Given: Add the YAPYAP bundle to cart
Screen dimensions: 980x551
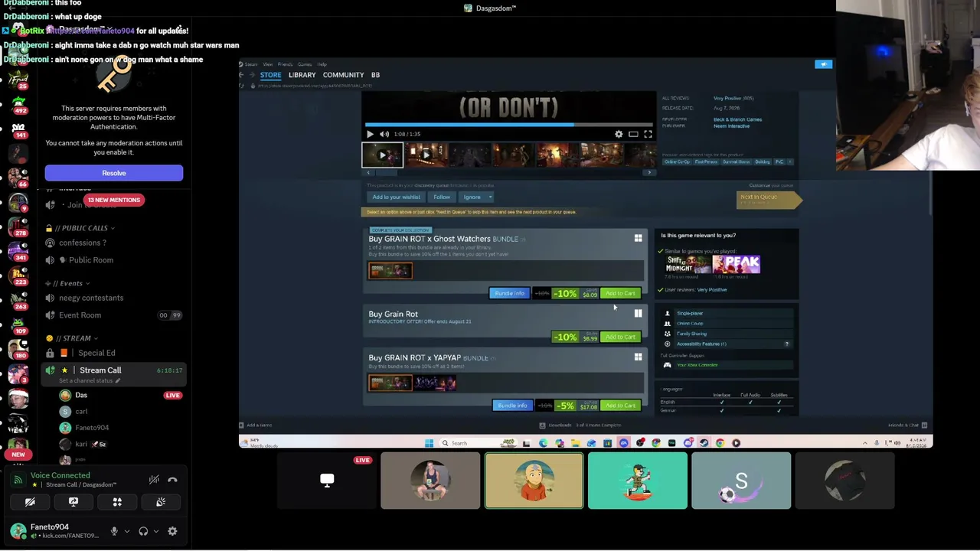Looking at the screenshot, I should [620, 406].
